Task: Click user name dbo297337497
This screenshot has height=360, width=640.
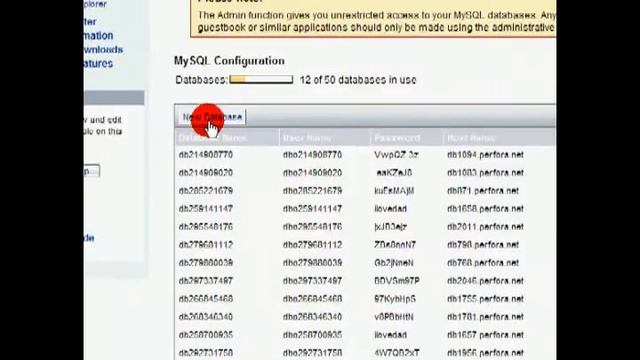Action: [312, 281]
